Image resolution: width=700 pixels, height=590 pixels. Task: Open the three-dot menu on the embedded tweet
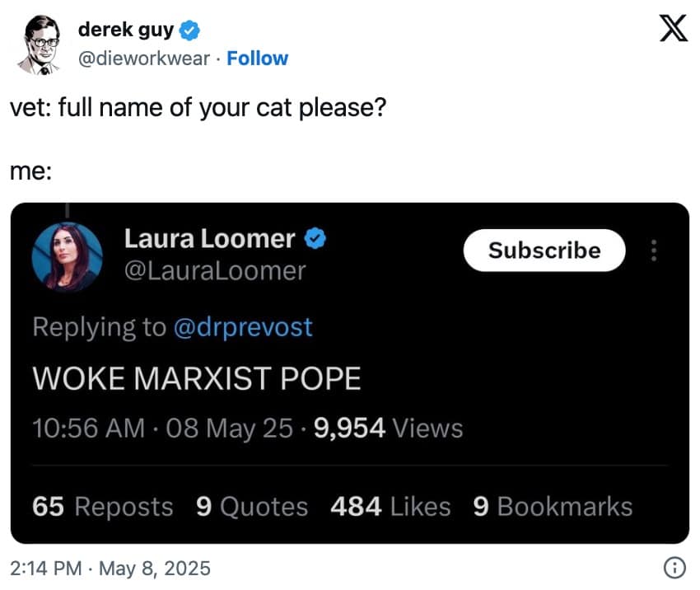click(652, 251)
